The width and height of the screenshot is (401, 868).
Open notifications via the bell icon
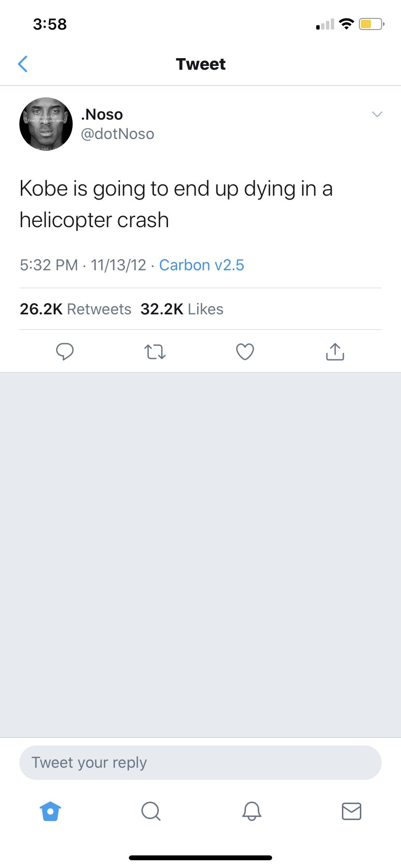251,811
